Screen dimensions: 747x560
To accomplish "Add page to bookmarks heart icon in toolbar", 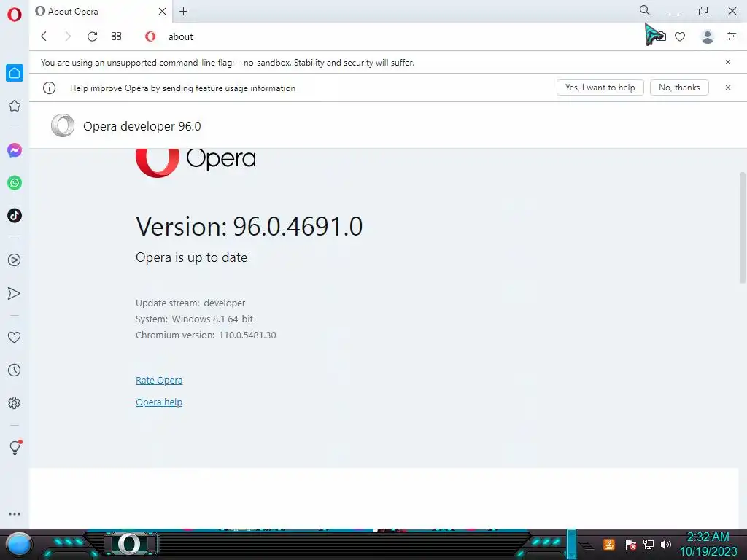I will (x=680, y=36).
